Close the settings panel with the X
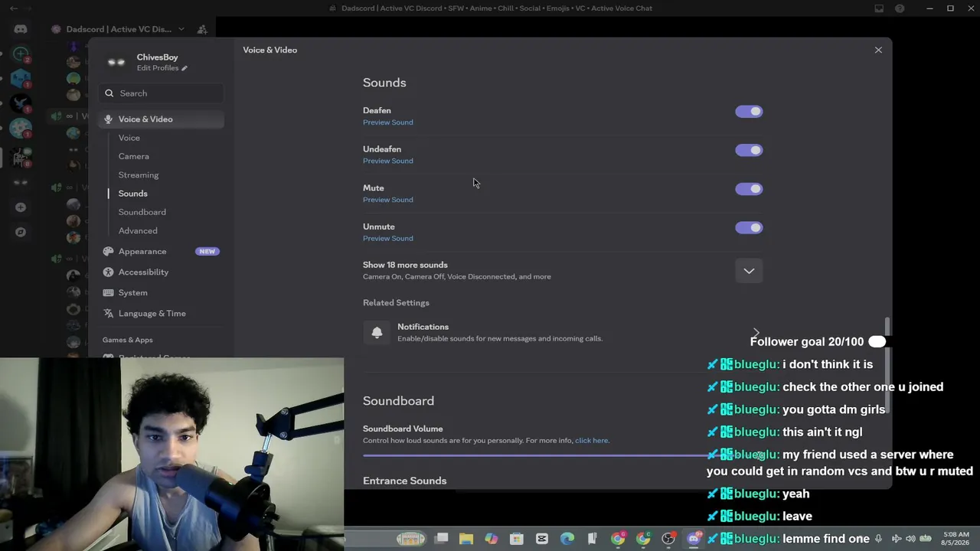The image size is (980, 551). pos(878,50)
